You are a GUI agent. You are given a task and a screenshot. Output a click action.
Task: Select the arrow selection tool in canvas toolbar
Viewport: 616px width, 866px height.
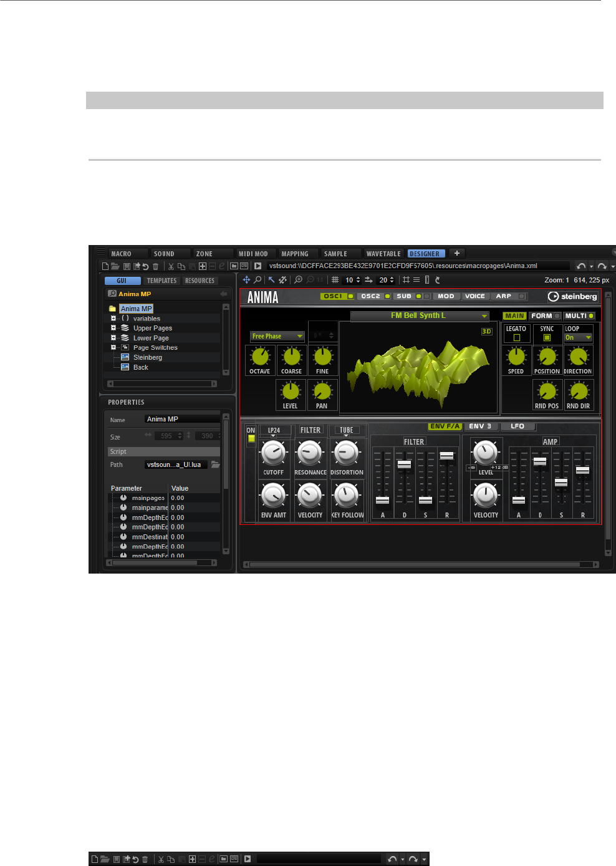point(271,280)
